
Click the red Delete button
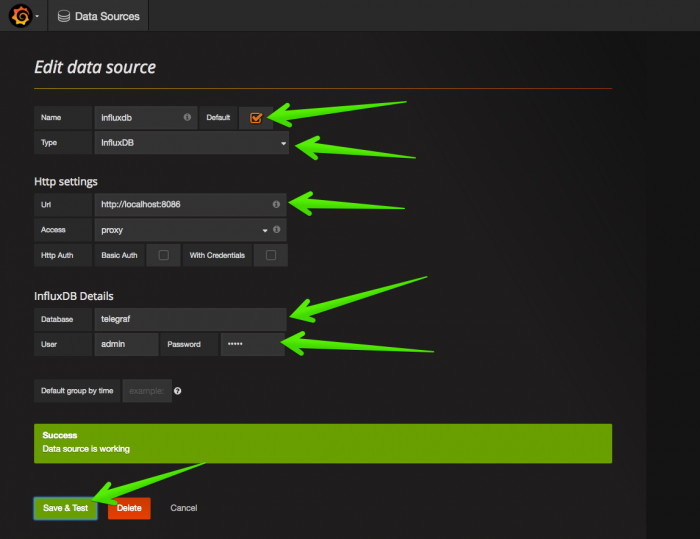tap(129, 508)
